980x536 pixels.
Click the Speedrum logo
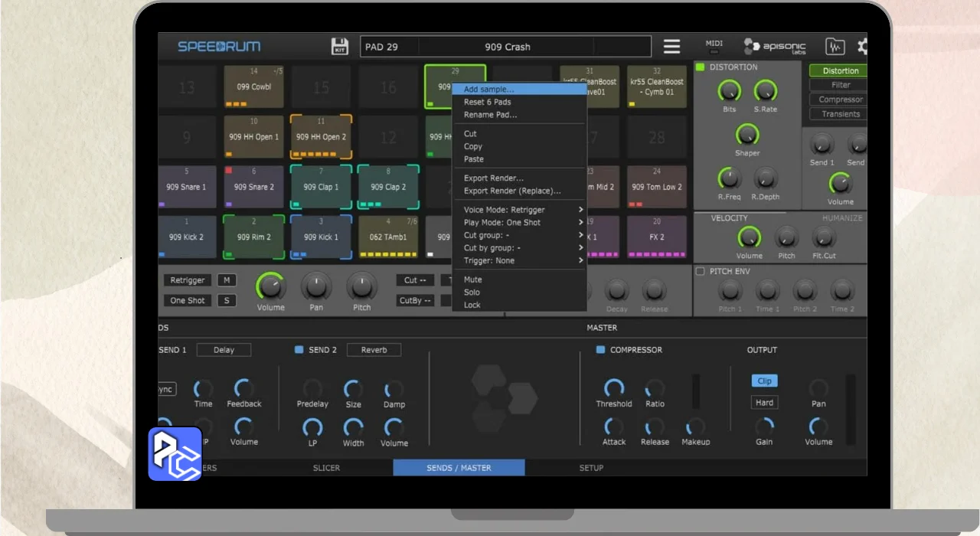tap(219, 47)
